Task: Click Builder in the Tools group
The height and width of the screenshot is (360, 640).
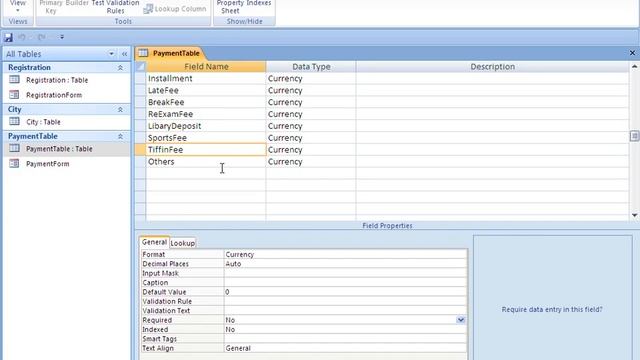Action: pyautogui.click(x=77, y=3)
